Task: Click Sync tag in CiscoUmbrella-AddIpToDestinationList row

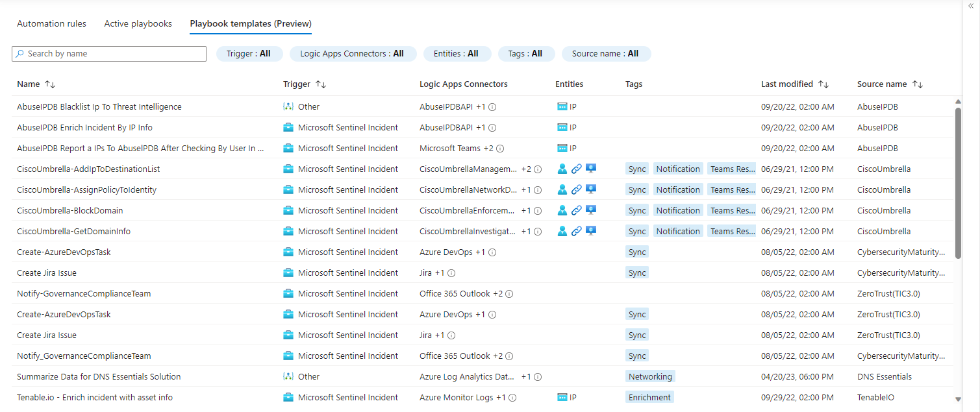Action: [x=637, y=169]
